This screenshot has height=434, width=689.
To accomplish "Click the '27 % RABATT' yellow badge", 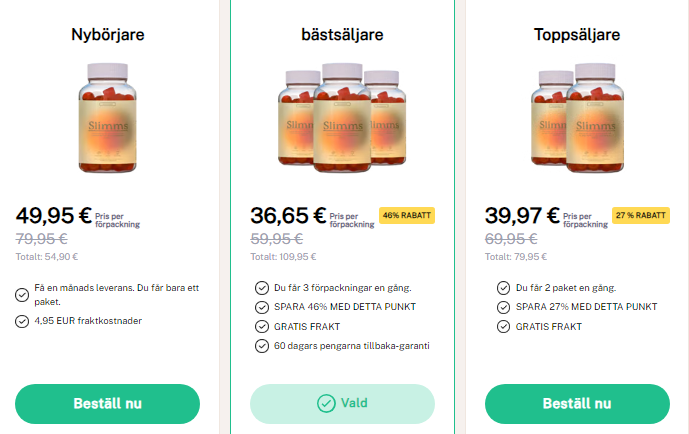I will pos(641,215).
